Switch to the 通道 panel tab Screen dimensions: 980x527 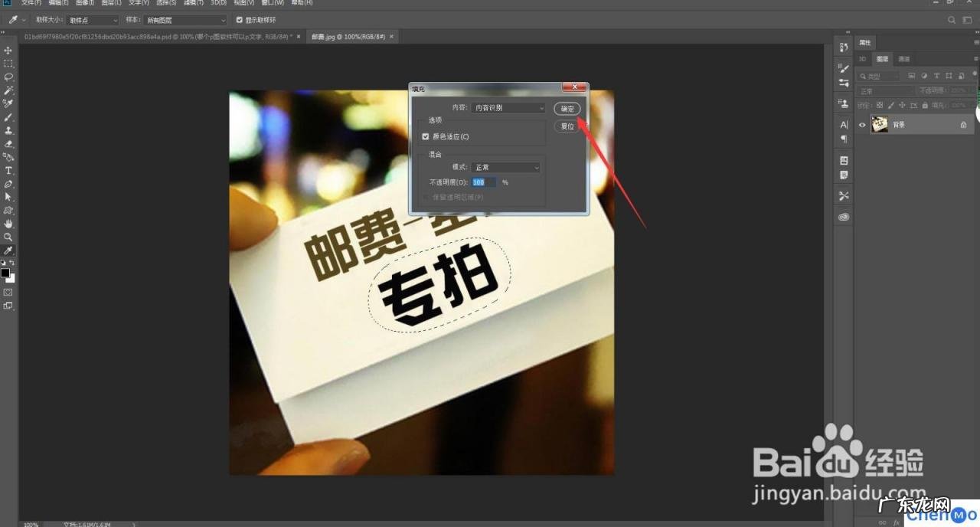[905, 58]
